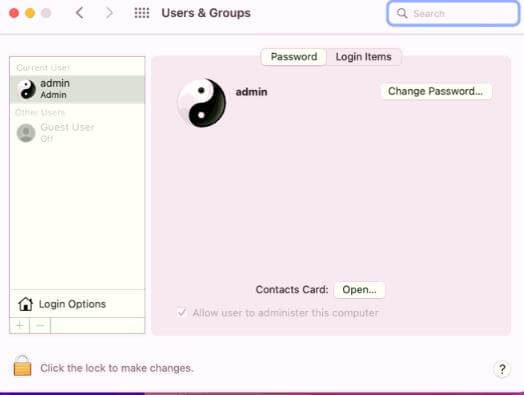Go forward with the right chevron arrow
This screenshot has width=524, height=395.
(109, 13)
